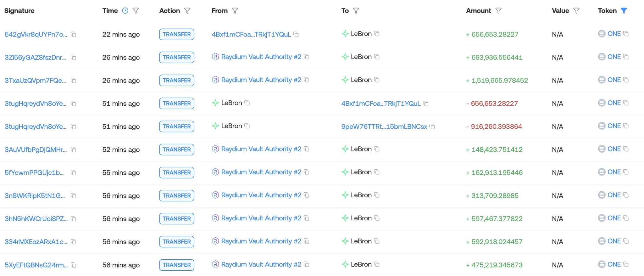Image resolution: width=644 pixels, height=276 pixels.
Task: Open the Amount column filter
Action: click(x=498, y=11)
